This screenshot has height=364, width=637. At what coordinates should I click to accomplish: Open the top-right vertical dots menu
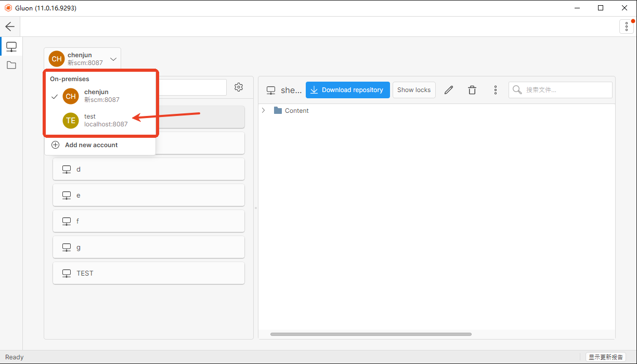pyautogui.click(x=627, y=27)
